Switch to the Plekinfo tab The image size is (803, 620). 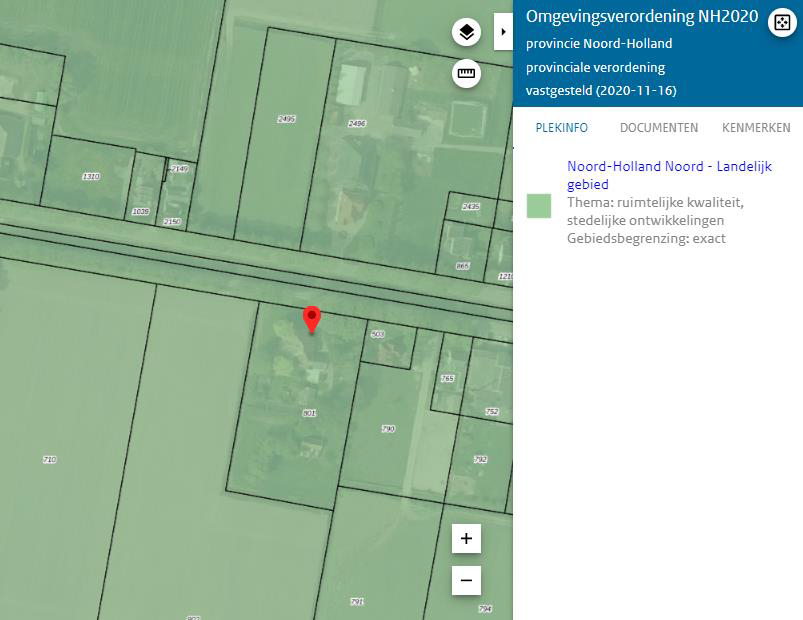[x=561, y=128]
